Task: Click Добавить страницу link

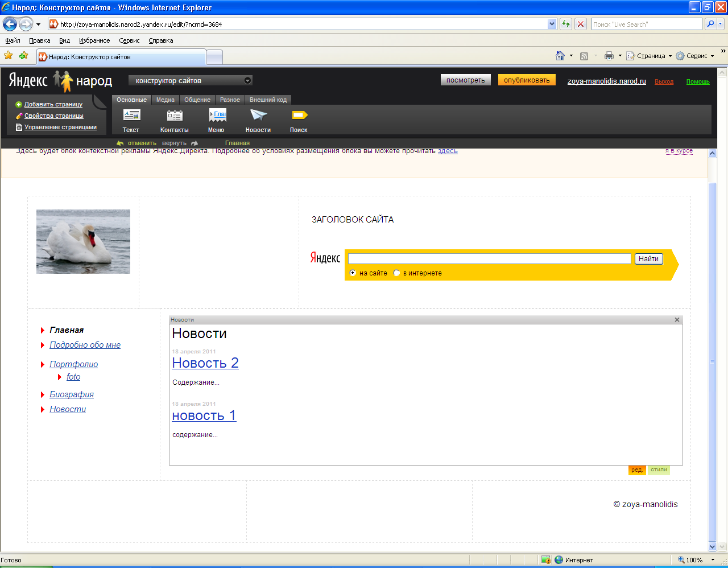Action: click(53, 104)
